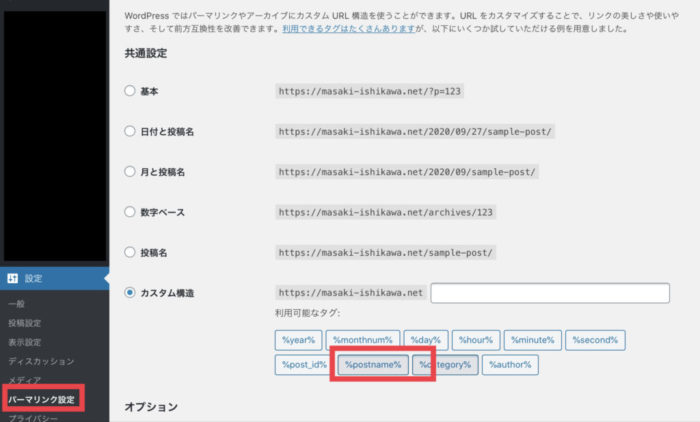Insert the %year% tag

[298, 340]
